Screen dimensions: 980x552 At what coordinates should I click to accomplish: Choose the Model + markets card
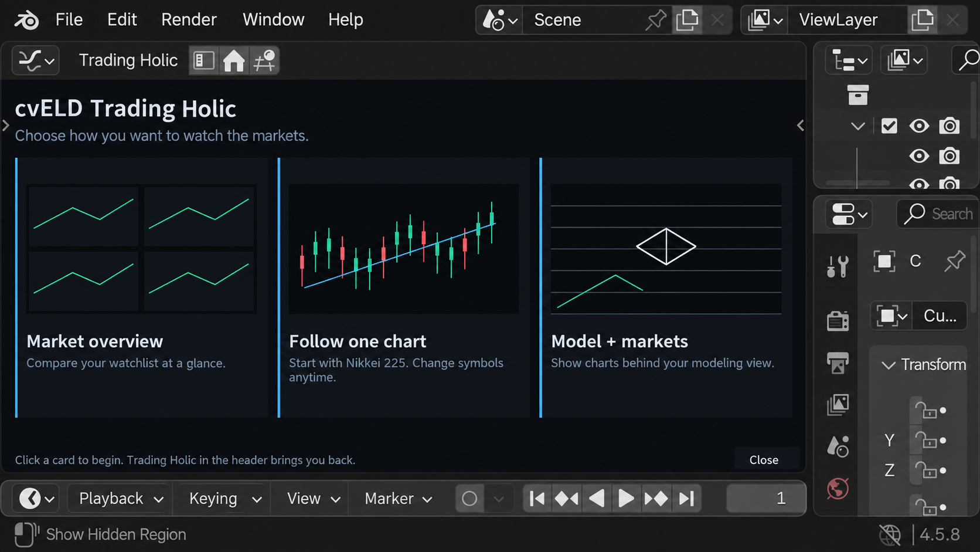coord(666,287)
